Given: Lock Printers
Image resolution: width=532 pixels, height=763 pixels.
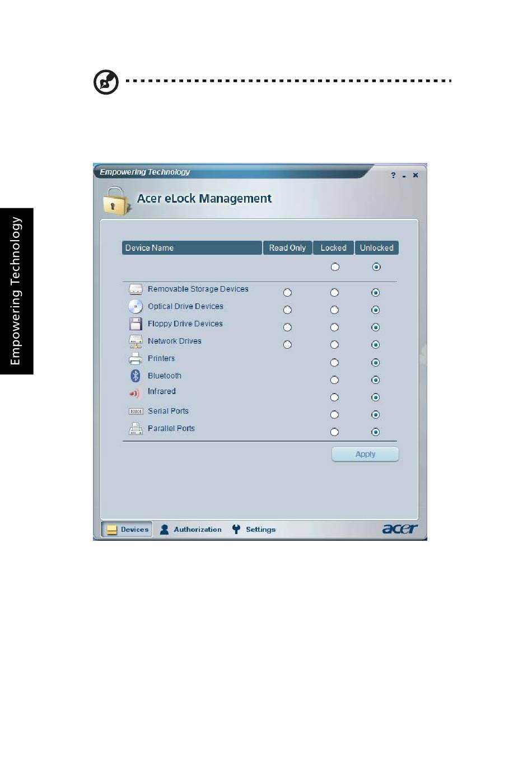Looking at the screenshot, I should coord(334,363).
